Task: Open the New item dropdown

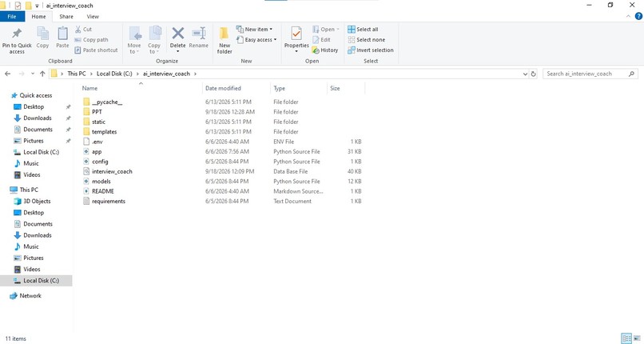Action: point(254,29)
